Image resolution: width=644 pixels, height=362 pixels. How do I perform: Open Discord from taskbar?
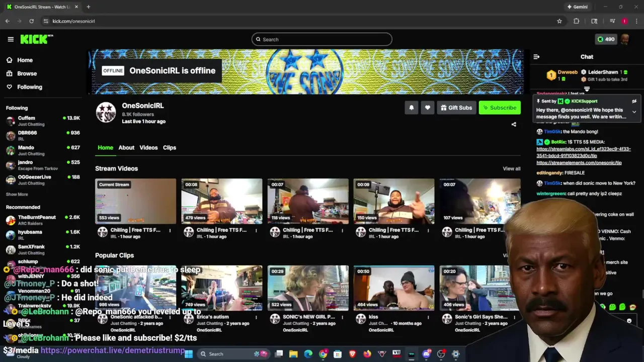pos(426,354)
